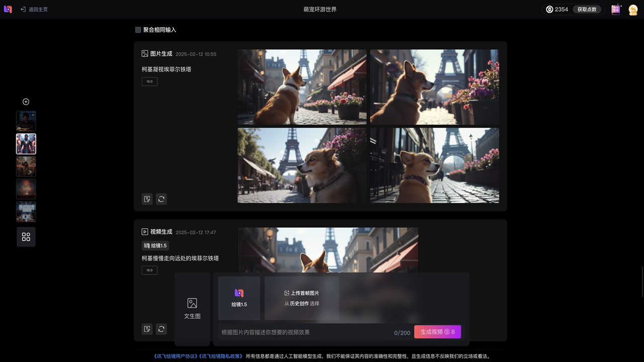The image size is (644, 362).
Task: Click re-edit icon in image generation card
Action: 147,199
